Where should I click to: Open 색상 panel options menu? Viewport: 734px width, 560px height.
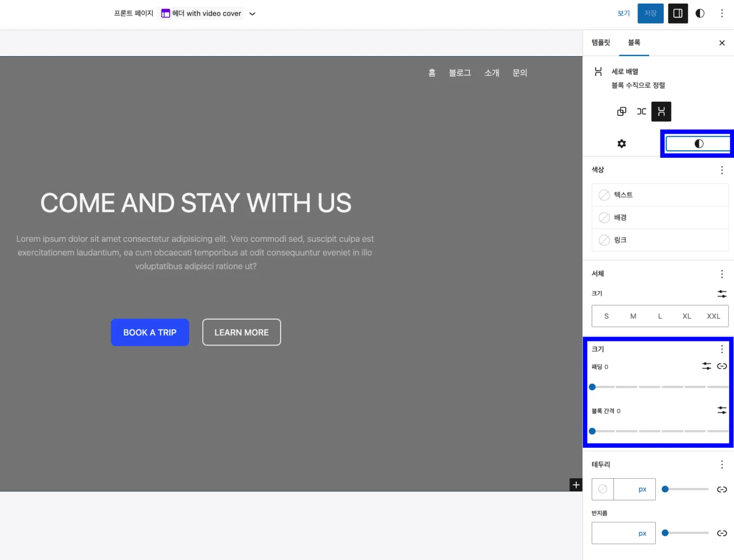[722, 170]
